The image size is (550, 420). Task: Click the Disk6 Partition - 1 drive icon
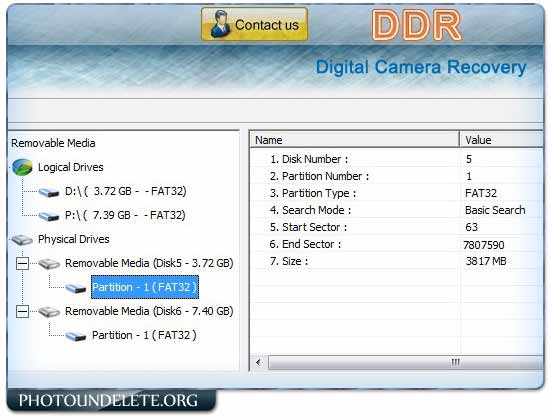point(75,336)
